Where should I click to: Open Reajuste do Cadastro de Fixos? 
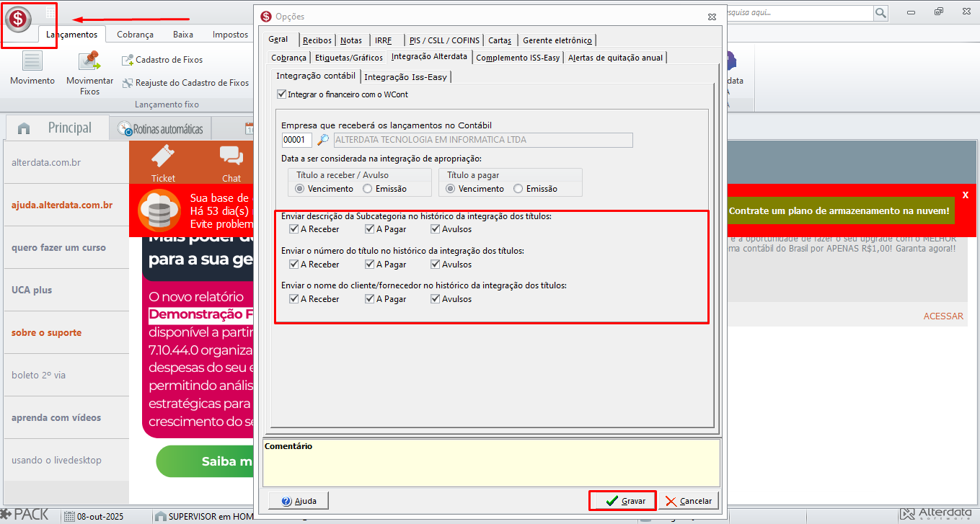pos(186,83)
